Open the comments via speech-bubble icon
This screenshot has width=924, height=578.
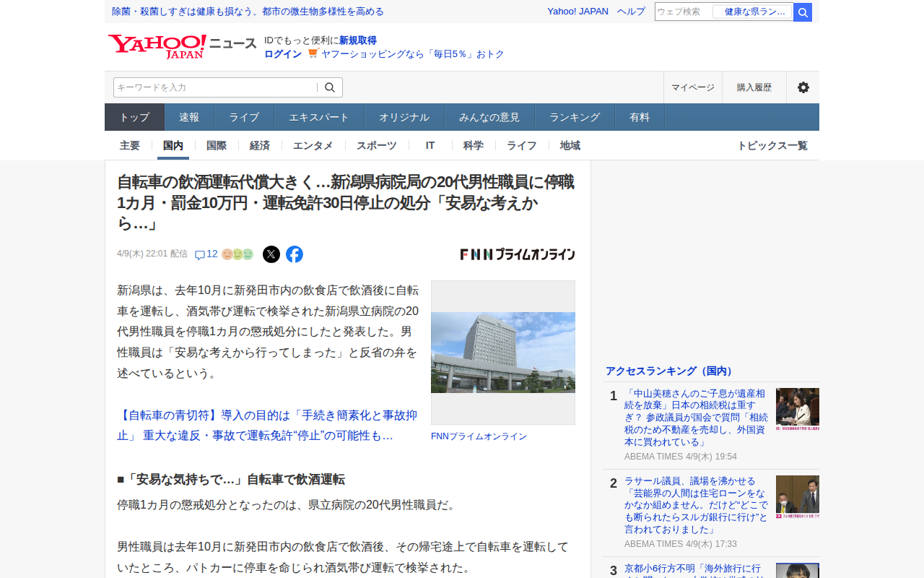200,254
